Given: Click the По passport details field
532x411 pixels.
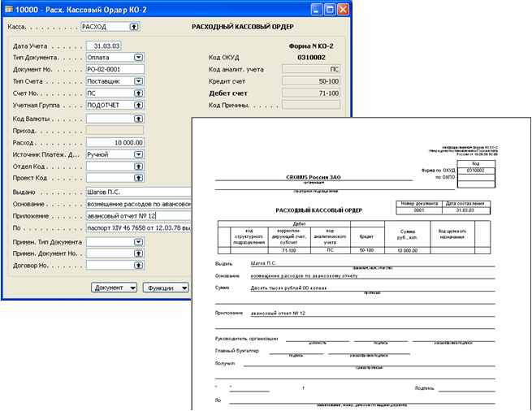Looking at the screenshot, I should point(139,228).
